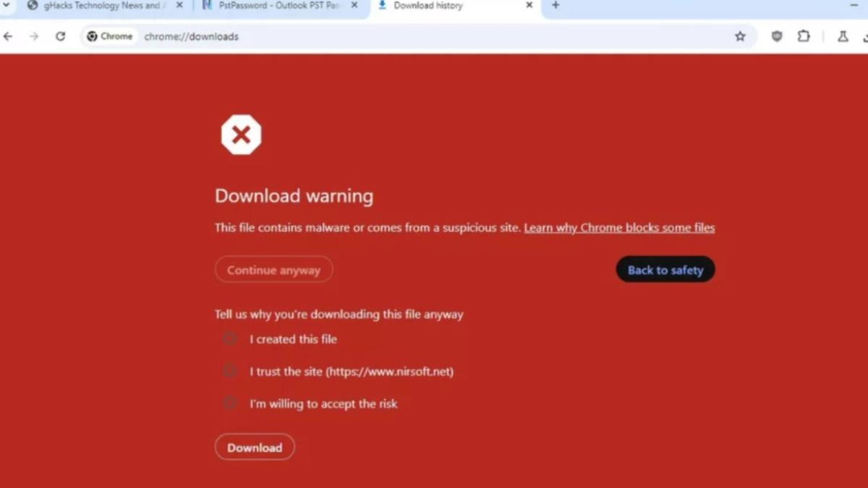Image resolution: width=868 pixels, height=488 pixels.
Task: Click the Chrome Labs flask icon
Action: pos(843,36)
